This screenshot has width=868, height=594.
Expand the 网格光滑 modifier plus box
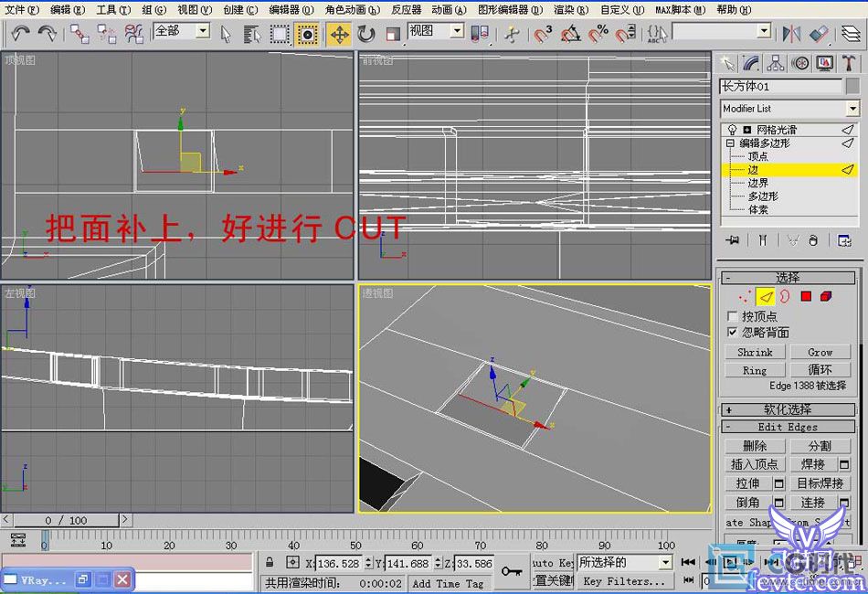tap(746, 130)
